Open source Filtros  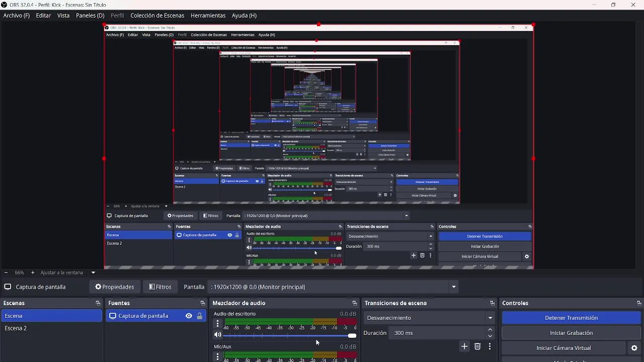coord(160,287)
